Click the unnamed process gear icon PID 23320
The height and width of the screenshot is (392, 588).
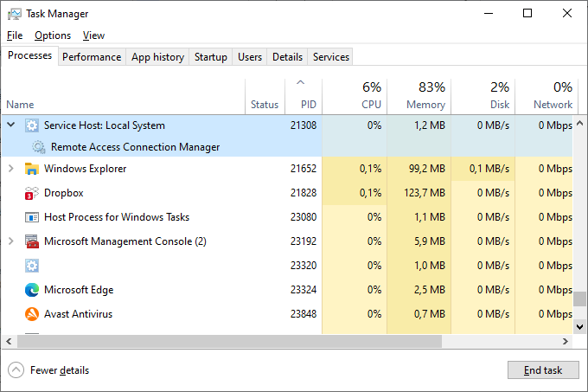[32, 266]
